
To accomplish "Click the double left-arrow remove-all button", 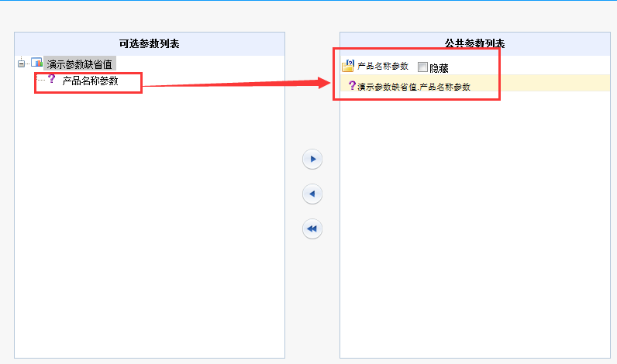I will [312, 228].
